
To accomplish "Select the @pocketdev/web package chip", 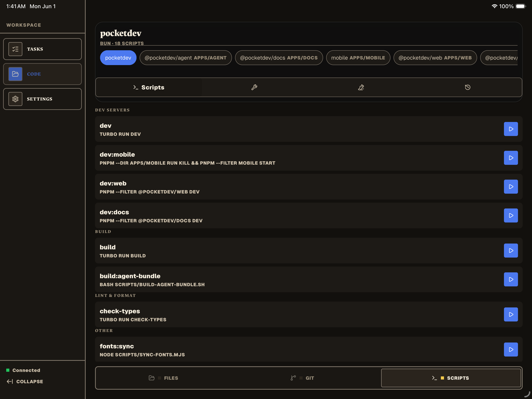I will tap(435, 58).
